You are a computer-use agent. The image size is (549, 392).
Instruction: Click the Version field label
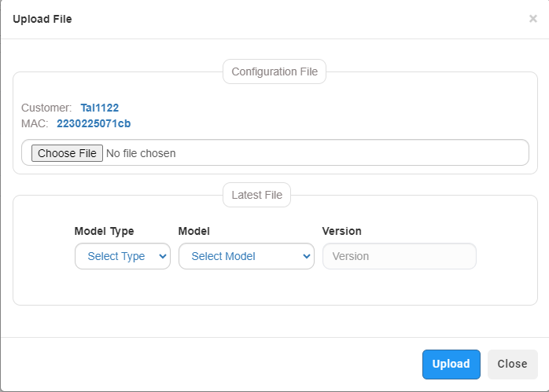[x=341, y=231]
